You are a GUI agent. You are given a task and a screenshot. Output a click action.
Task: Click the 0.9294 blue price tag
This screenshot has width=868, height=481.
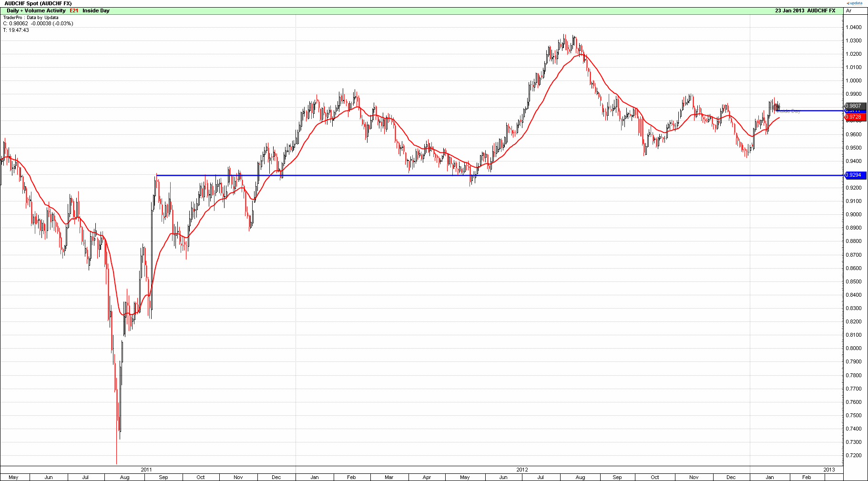(854, 175)
